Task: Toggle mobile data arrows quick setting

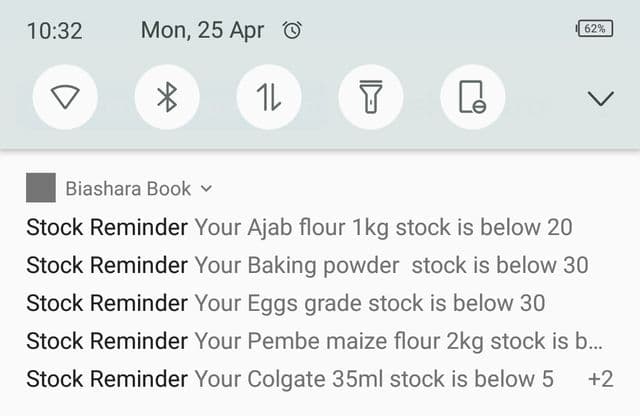Action: coord(269,97)
